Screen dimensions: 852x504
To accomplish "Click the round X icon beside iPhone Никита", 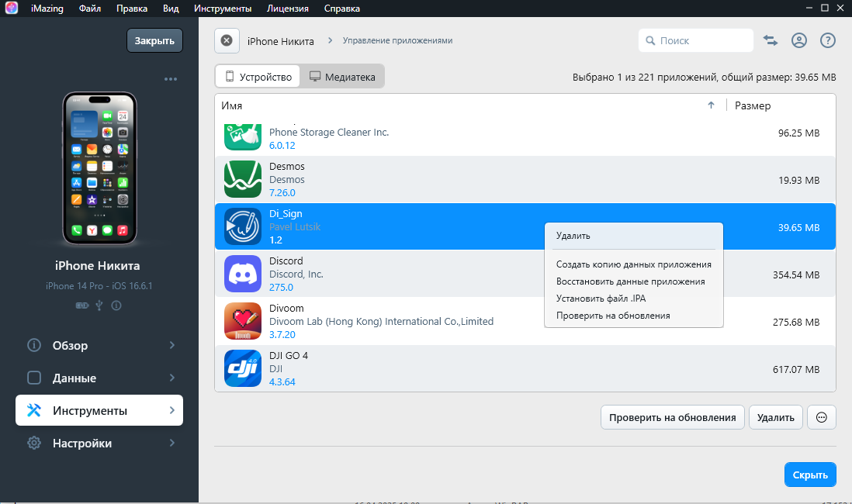I will point(227,41).
